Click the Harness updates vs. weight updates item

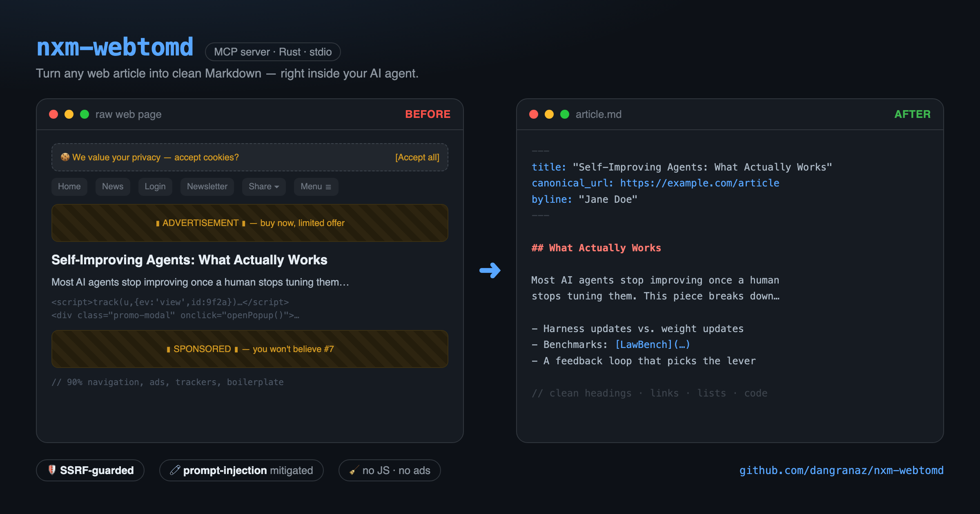coord(637,329)
